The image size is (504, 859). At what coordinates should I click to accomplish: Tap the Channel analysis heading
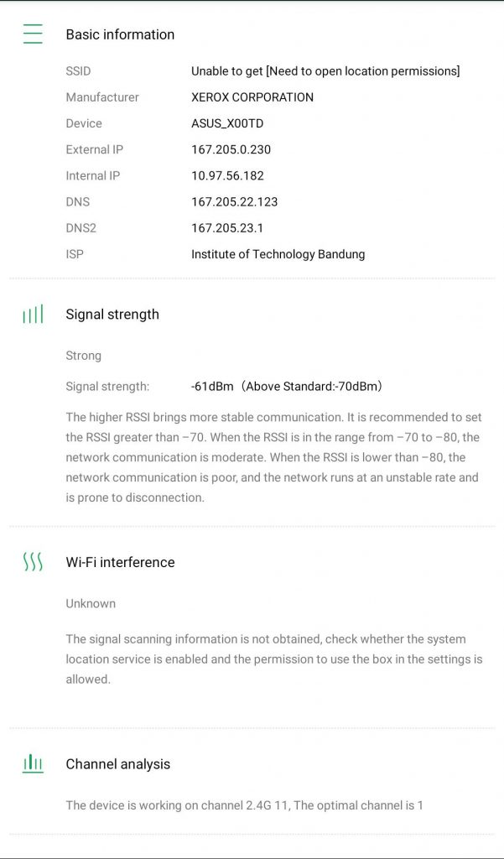tap(117, 764)
